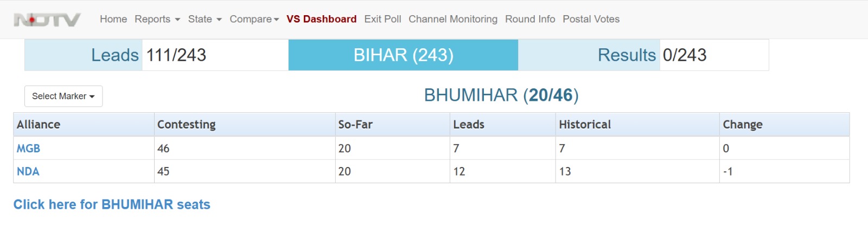Viewport: 868px width, 232px height.
Task: Open the Postal Votes page
Action: point(591,19)
